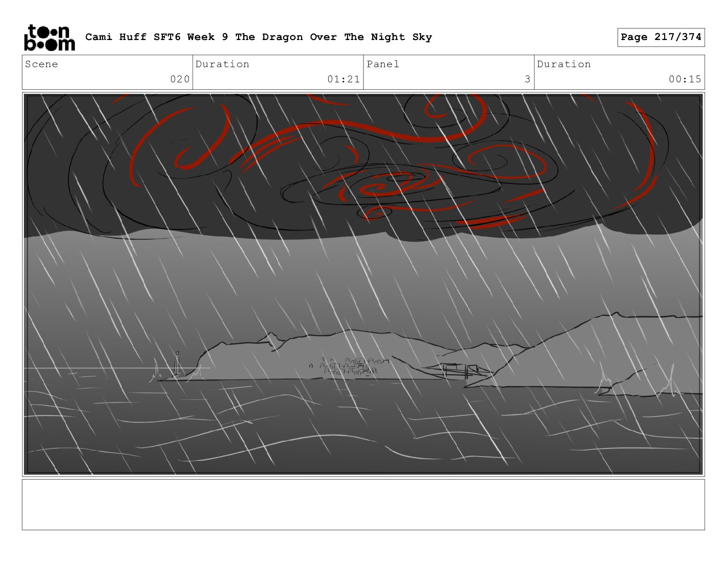Select the panel number '3'
728x563 pixels.
point(528,79)
